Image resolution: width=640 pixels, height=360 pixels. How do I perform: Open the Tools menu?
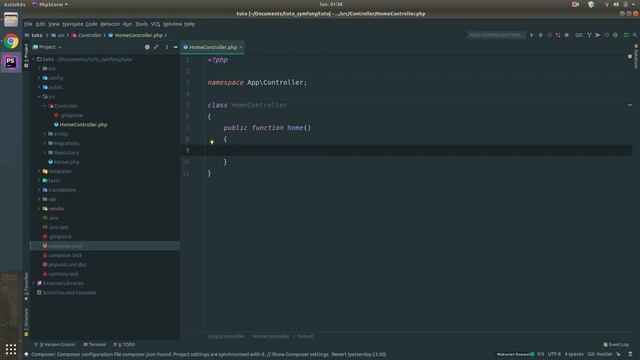pos(141,24)
